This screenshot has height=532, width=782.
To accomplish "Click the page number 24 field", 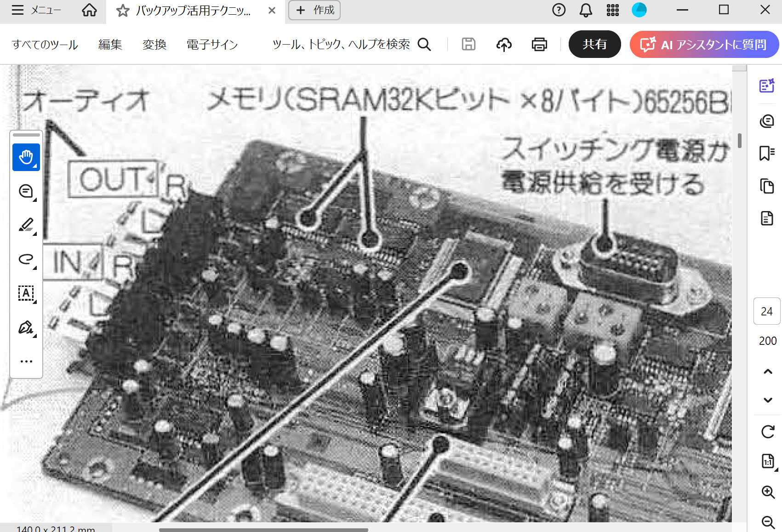I will (766, 311).
